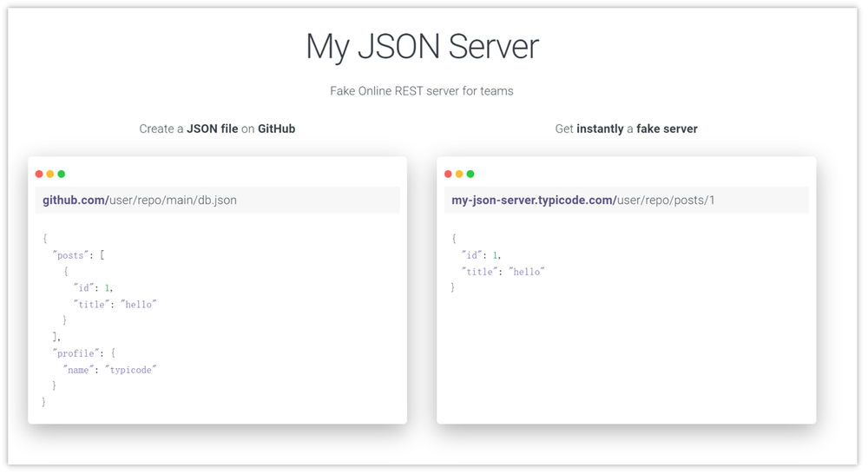Screen dimensions: 868x474
Task: Click the my-json-server.typicode.com domain in URL bar
Action: [533, 201]
